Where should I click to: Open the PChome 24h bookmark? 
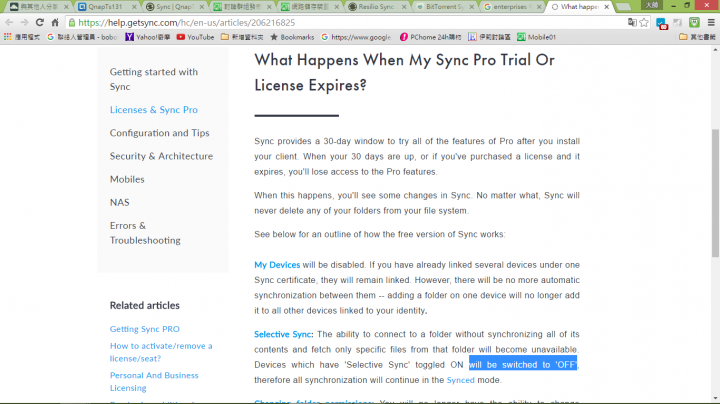pyautogui.click(x=430, y=37)
